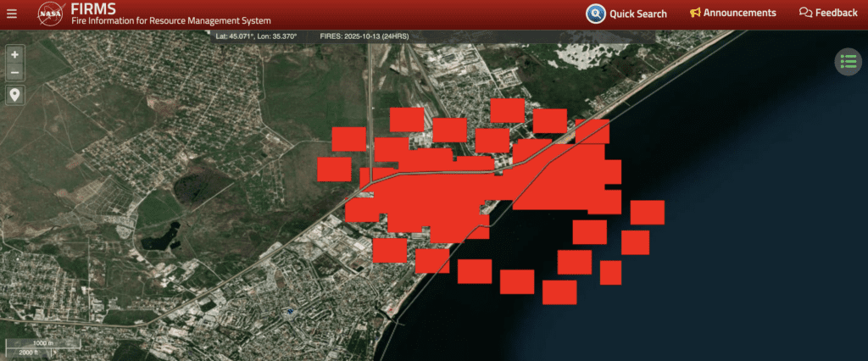
Task: Open the Feedback form
Action: [837, 13]
